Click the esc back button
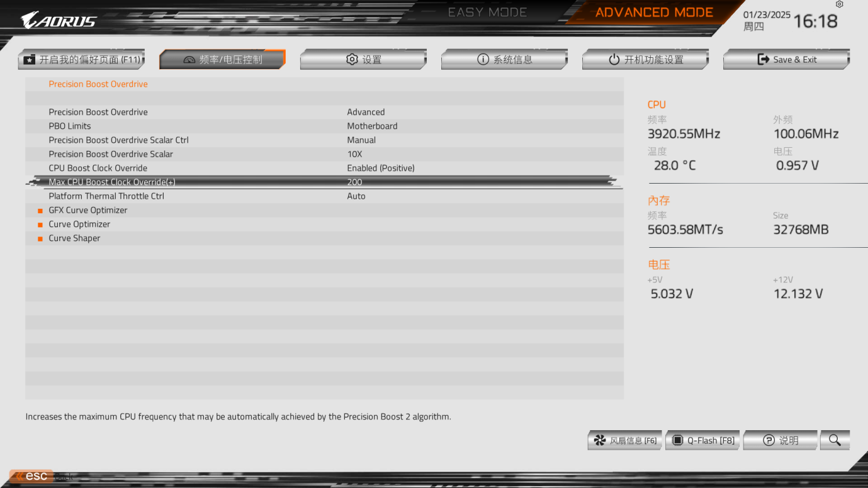The width and height of the screenshot is (868, 488). [x=31, y=476]
